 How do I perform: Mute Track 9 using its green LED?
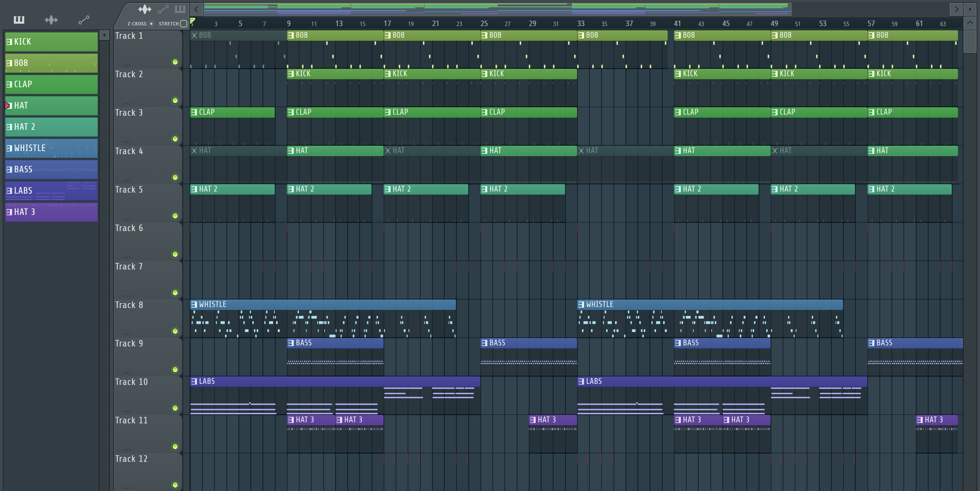click(x=175, y=369)
